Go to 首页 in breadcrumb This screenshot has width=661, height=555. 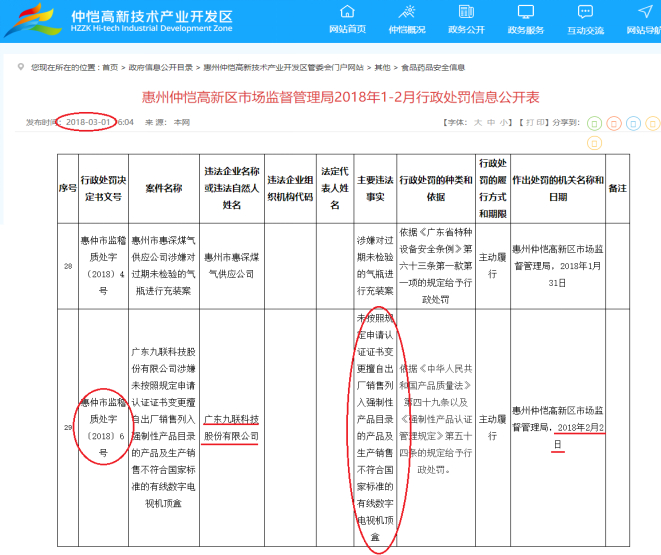coord(110,67)
